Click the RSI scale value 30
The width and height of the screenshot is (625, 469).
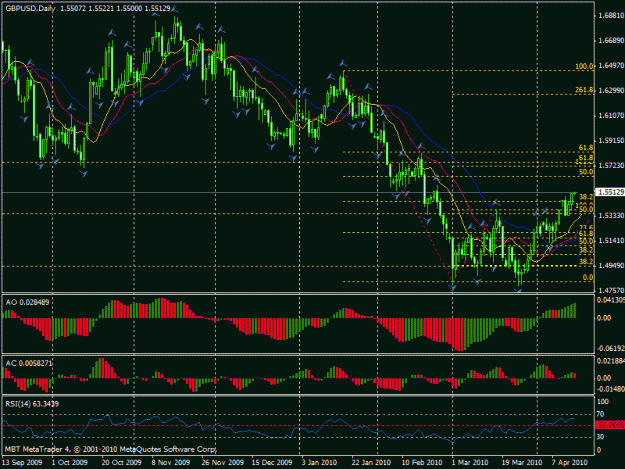coord(601,437)
